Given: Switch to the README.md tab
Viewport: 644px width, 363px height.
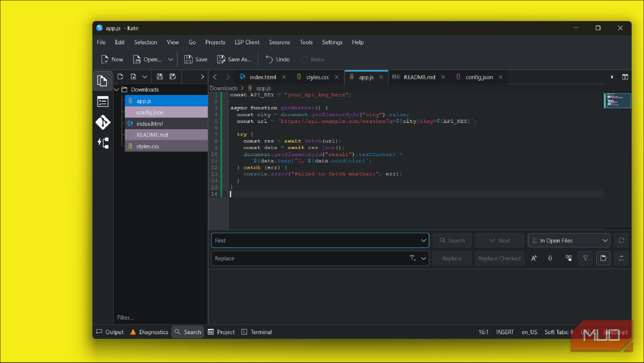Looking at the screenshot, I should click(419, 77).
